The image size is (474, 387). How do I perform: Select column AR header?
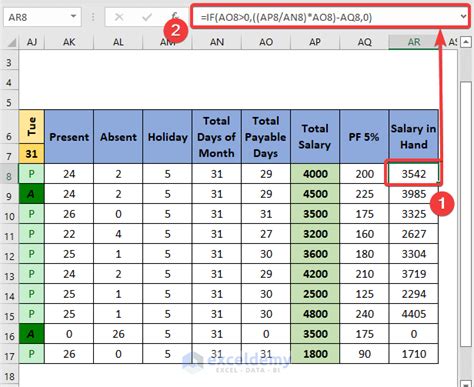413,42
